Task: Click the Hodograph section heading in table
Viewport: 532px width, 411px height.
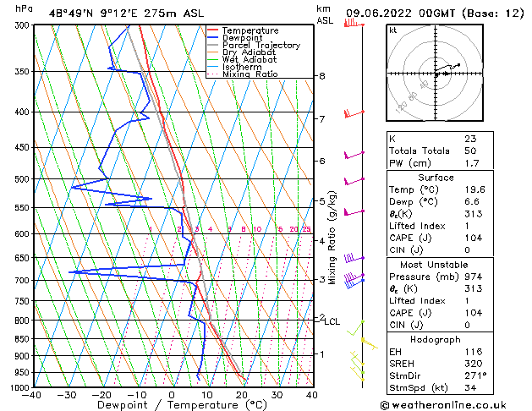Action: click(436, 340)
